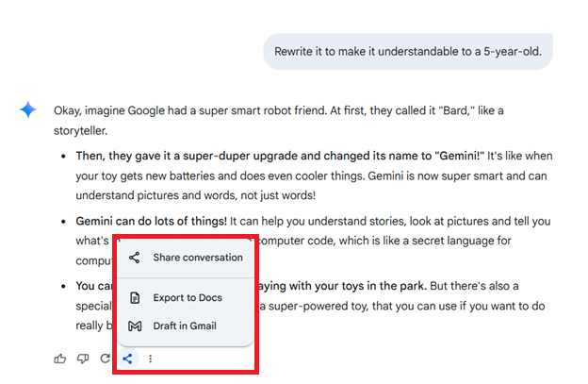Click the blue Gemini sparkle icon
This screenshot has height=384, width=588.
tap(28, 110)
